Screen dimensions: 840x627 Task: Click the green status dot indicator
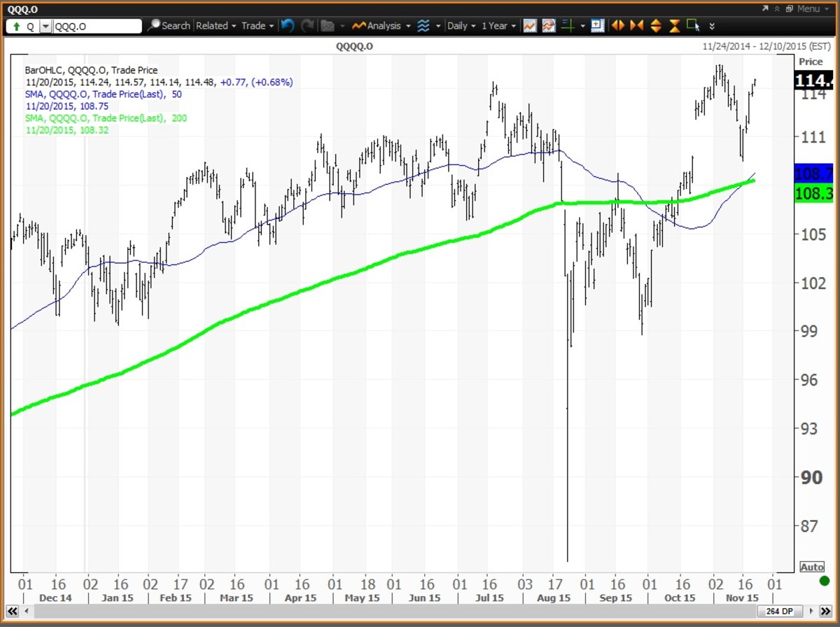coord(824,580)
